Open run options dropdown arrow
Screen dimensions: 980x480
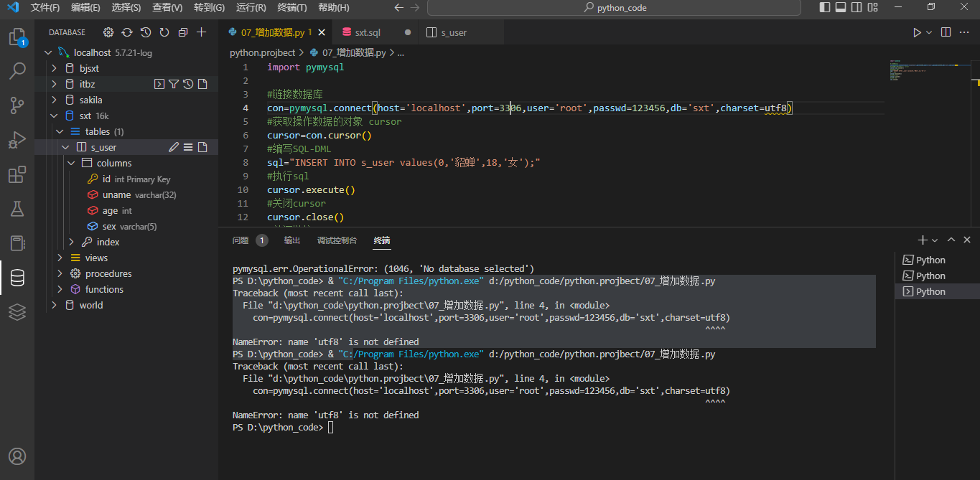(929, 32)
